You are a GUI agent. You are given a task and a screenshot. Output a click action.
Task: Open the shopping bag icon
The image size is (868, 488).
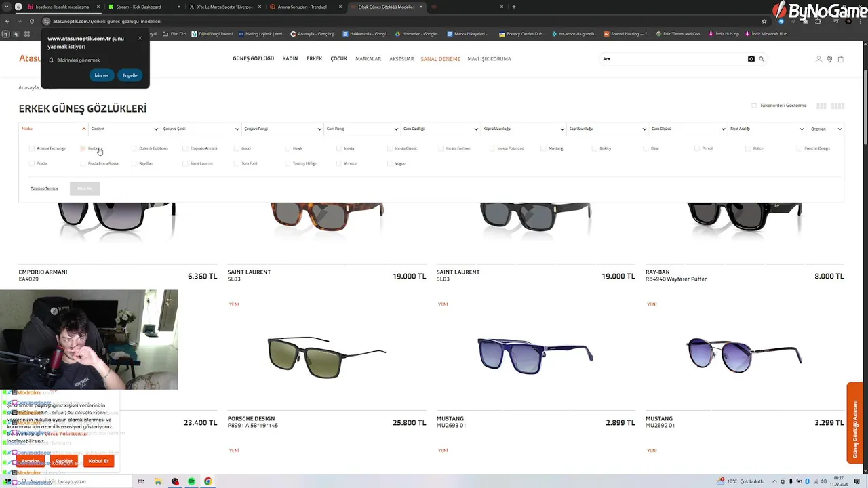tap(840, 59)
